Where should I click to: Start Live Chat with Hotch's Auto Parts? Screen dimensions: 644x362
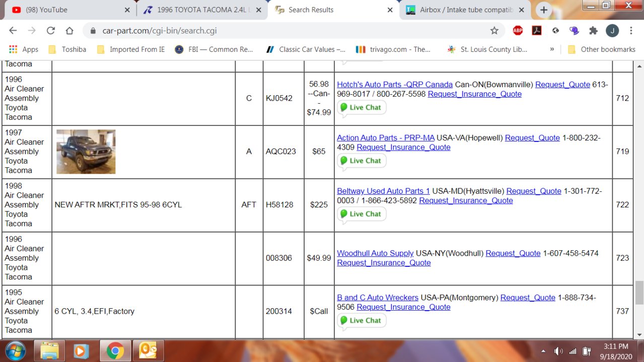pos(362,108)
